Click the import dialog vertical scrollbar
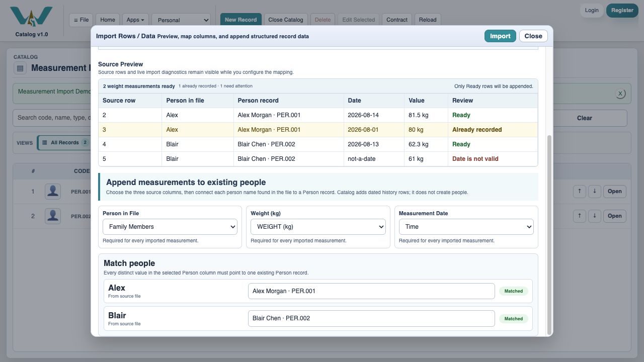The width and height of the screenshot is (644, 362). [549, 234]
